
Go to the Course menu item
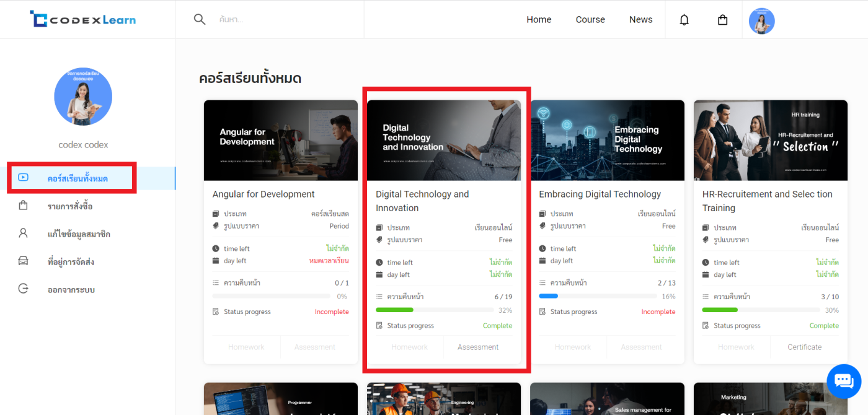tap(590, 20)
